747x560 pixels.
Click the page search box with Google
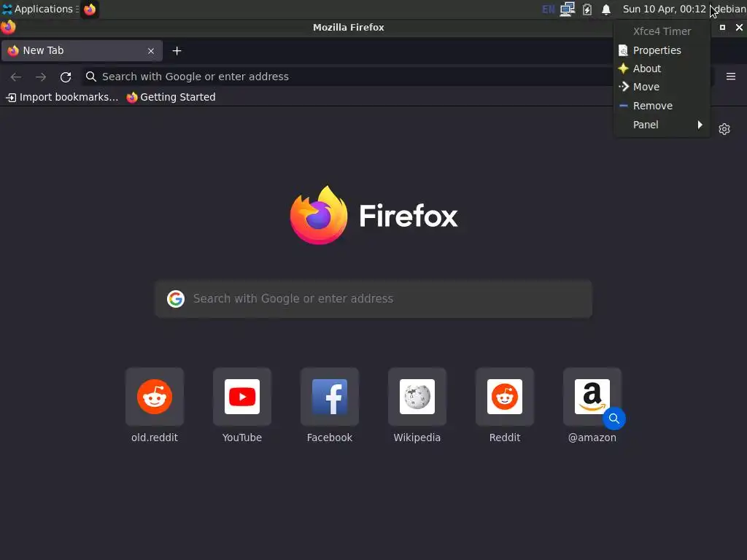(x=373, y=298)
